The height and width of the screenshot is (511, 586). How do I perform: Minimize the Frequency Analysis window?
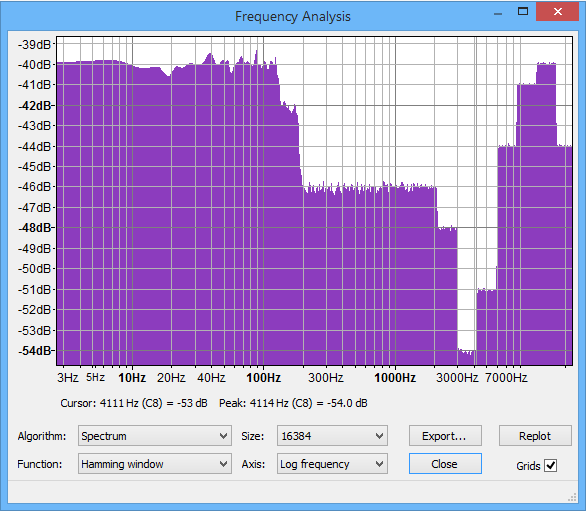[498, 13]
